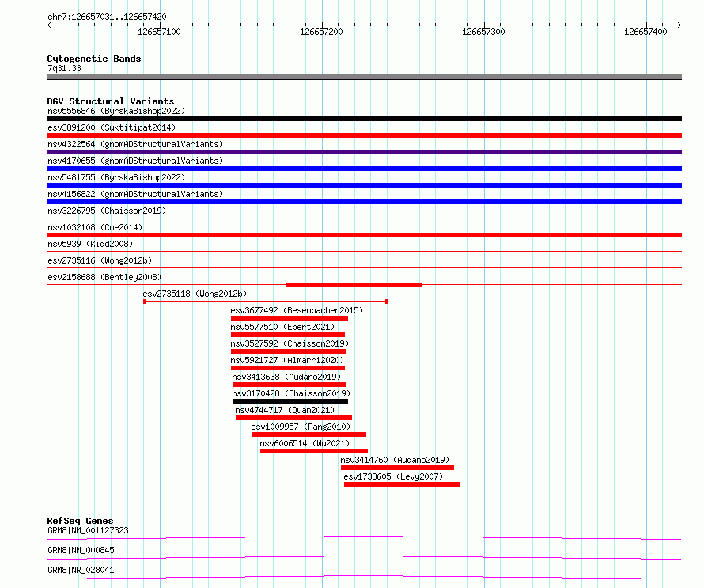The image size is (704, 588).
Task: Click esv2735118 (Wong2012b) label
Action: pyautogui.click(x=195, y=294)
